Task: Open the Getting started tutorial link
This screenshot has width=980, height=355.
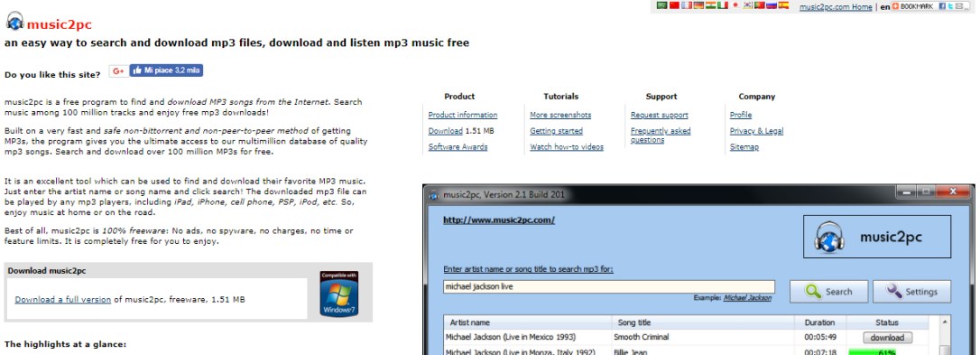Action: click(556, 131)
